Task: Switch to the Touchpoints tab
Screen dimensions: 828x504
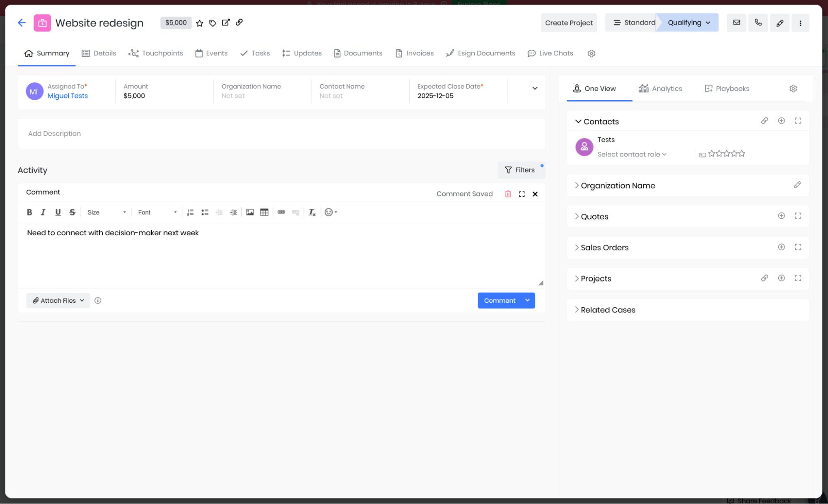Action: point(155,53)
